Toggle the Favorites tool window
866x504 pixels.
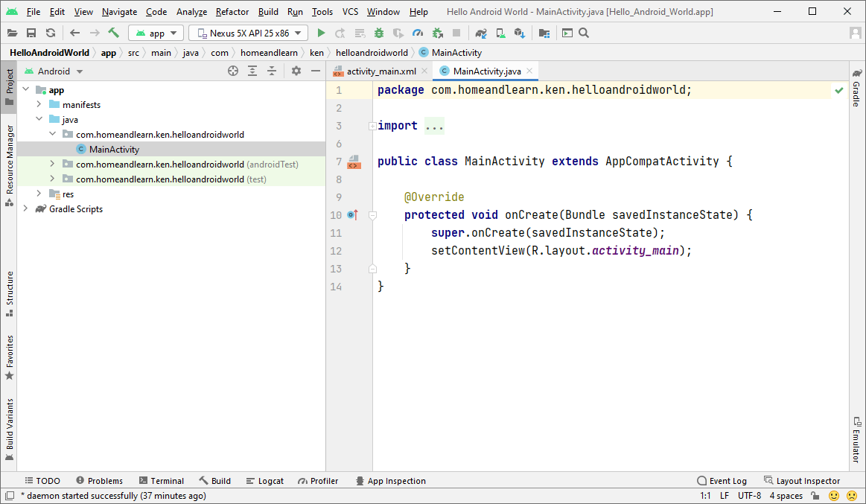pos(10,357)
